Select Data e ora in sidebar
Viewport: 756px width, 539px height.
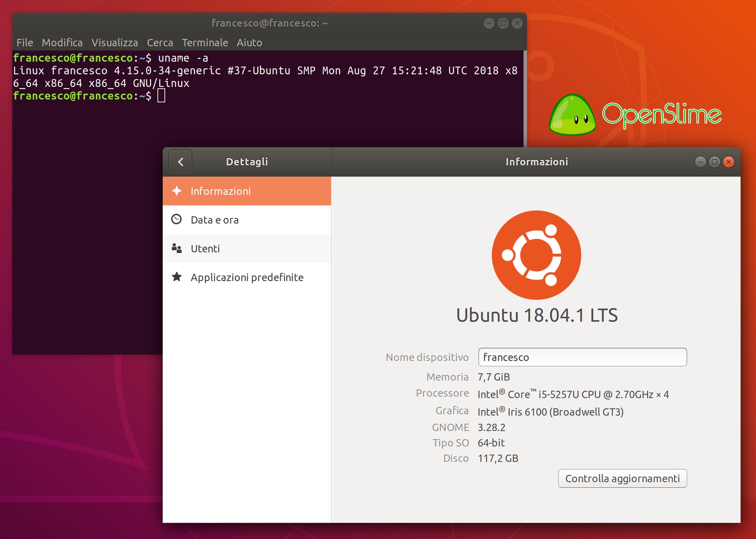click(x=247, y=220)
